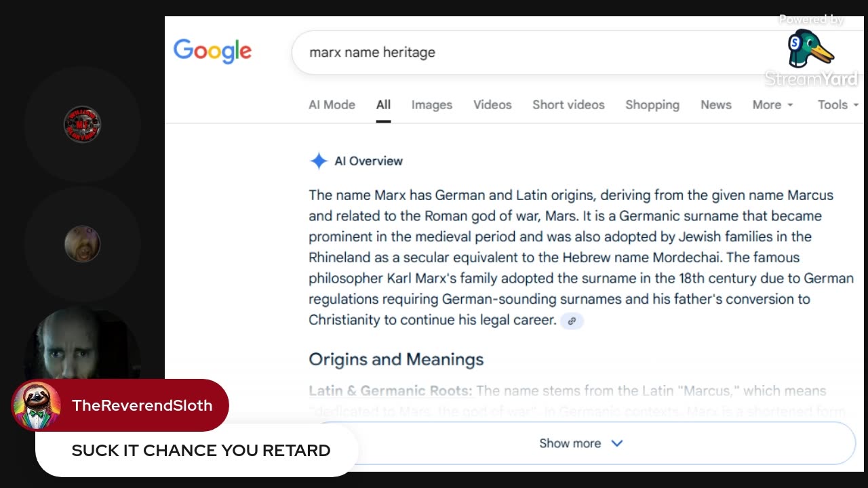Select the middle participant avatar

point(82,244)
